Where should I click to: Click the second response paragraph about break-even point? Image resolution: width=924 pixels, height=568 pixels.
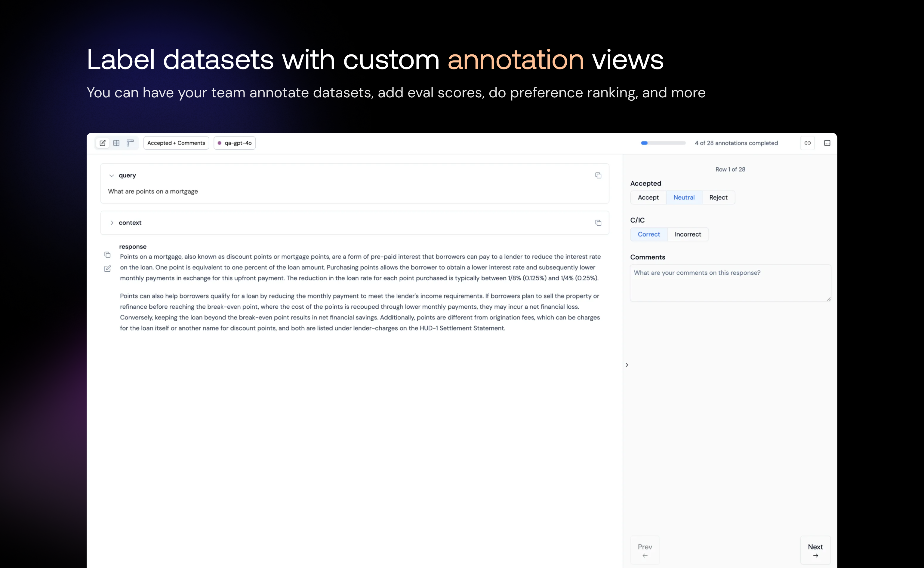[x=360, y=312]
